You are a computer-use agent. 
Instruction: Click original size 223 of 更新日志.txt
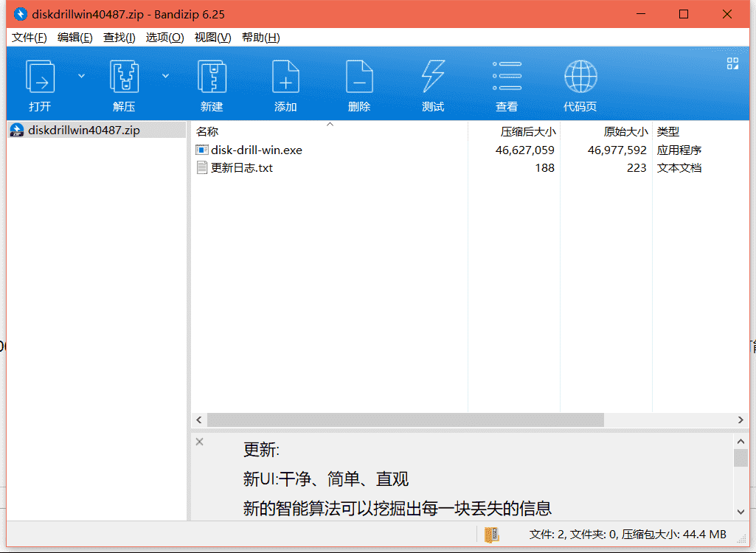[637, 168]
